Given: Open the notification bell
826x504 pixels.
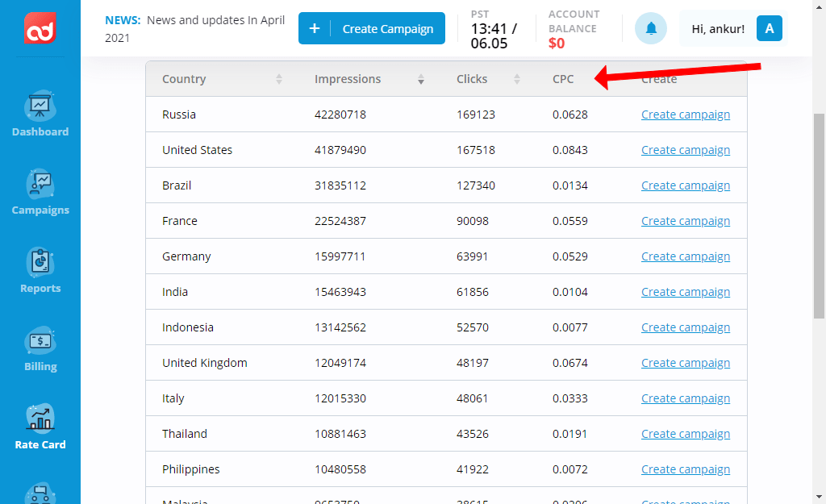Looking at the screenshot, I should 650,28.
